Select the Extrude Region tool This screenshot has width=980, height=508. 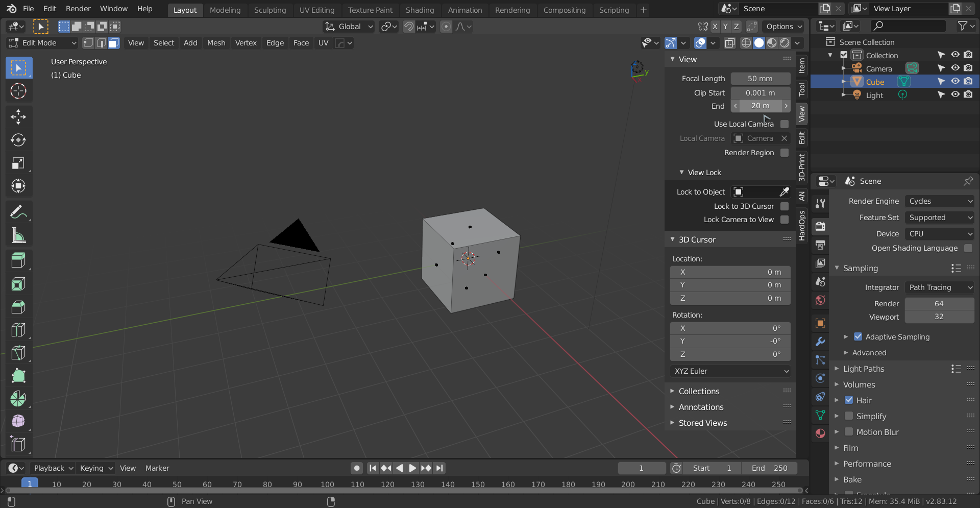(18, 261)
